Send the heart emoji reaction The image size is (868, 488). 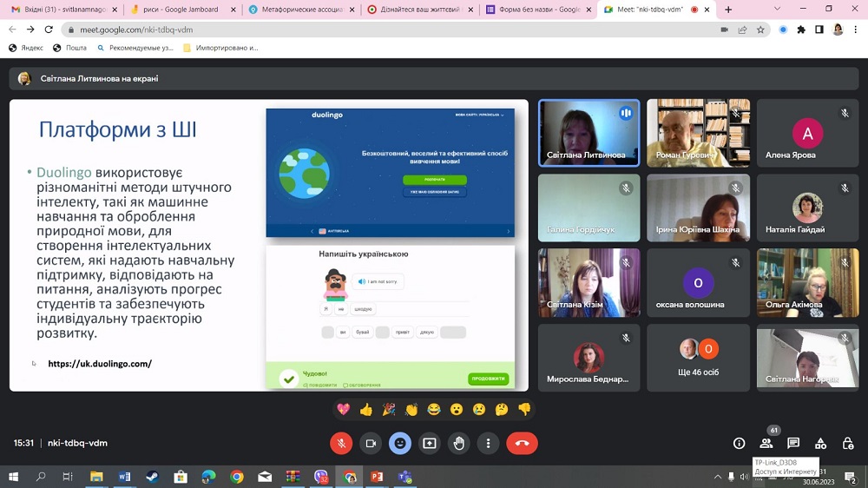pyautogui.click(x=343, y=409)
